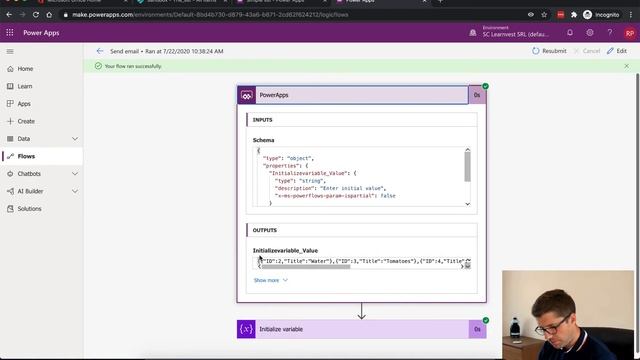Click the AI Builder icon

[x=10, y=191]
